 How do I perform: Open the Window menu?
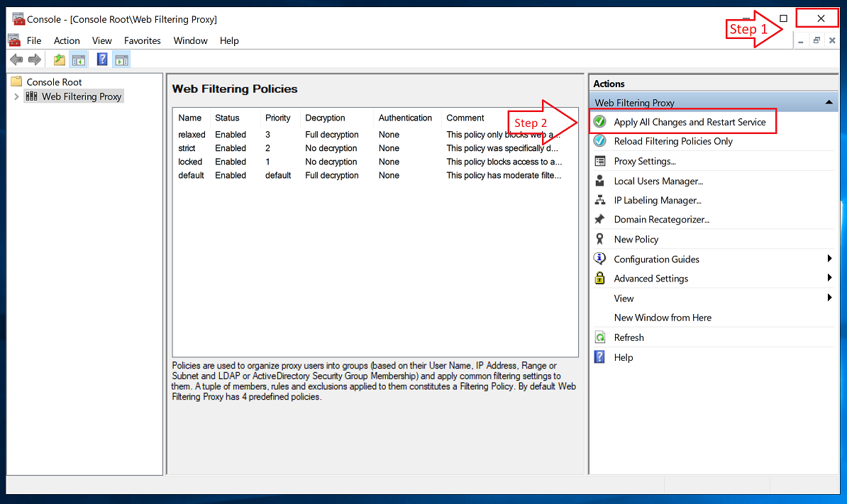(191, 40)
